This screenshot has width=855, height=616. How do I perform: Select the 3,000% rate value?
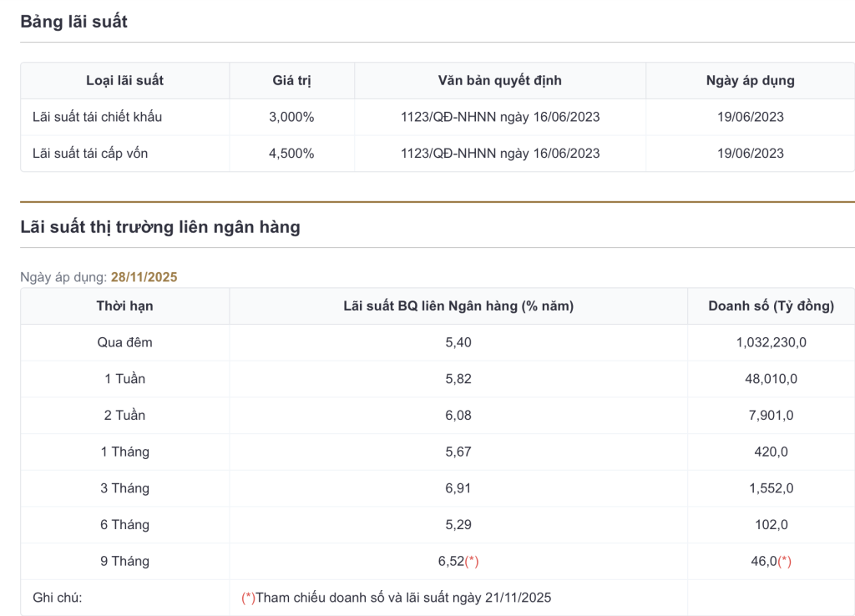tap(291, 117)
